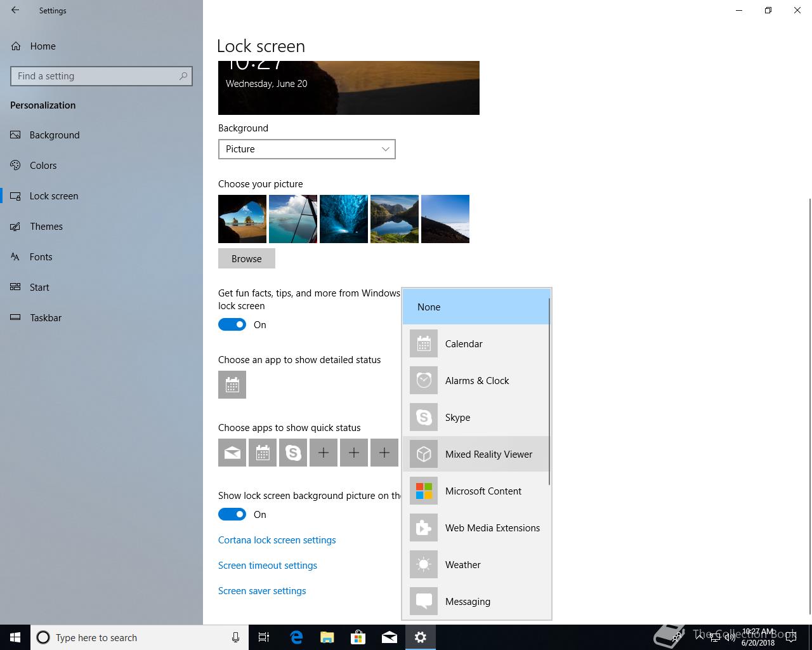The width and height of the screenshot is (812, 650).
Task: Choose the mountain lake picture thumbnail
Action: (395, 219)
